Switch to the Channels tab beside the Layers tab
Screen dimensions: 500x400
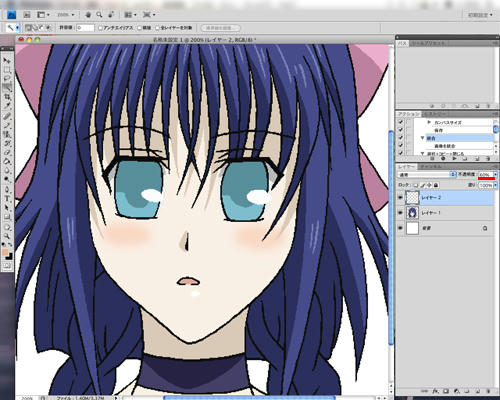(x=430, y=166)
